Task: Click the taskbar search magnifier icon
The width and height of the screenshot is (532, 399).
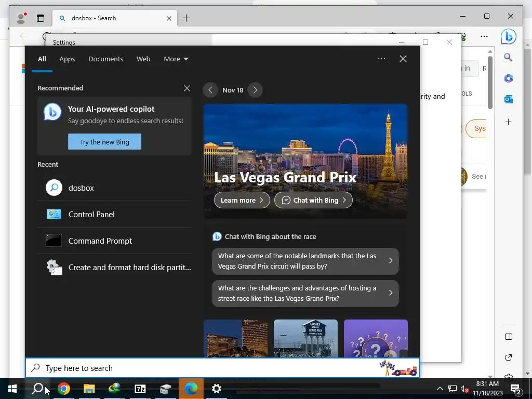Action: [x=37, y=389]
